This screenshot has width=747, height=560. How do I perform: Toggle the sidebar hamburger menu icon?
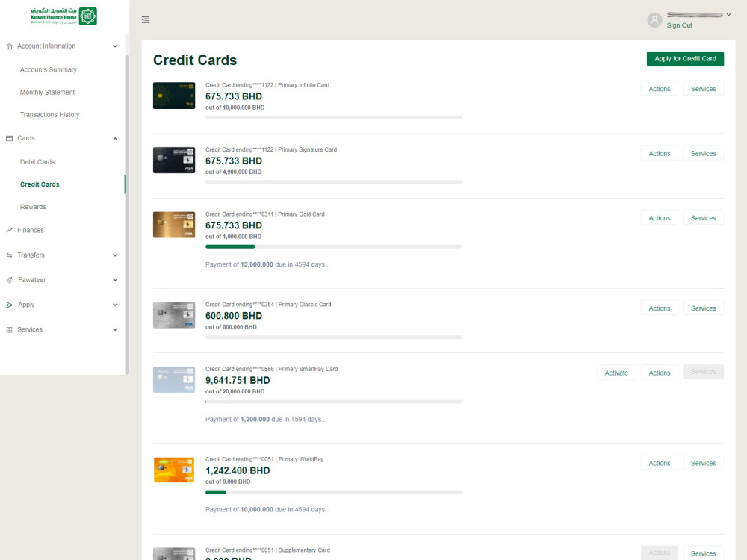click(146, 19)
